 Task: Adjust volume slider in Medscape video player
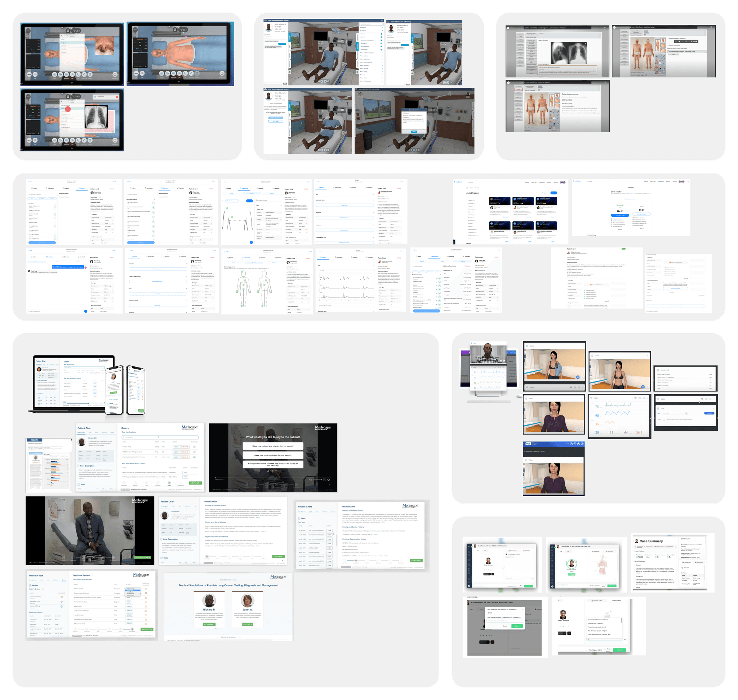point(317,480)
